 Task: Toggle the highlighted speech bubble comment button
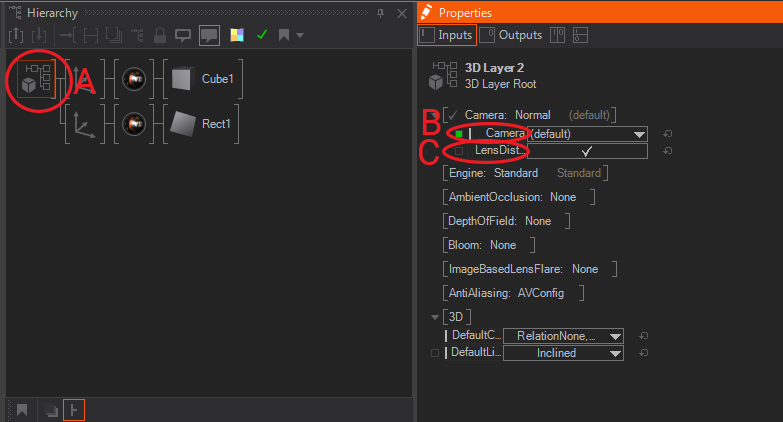[209, 35]
